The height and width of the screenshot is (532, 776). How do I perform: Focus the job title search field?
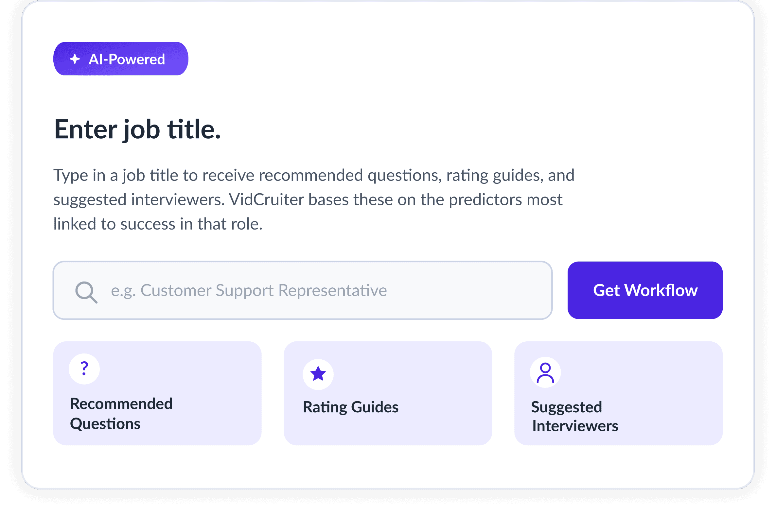coord(303,290)
